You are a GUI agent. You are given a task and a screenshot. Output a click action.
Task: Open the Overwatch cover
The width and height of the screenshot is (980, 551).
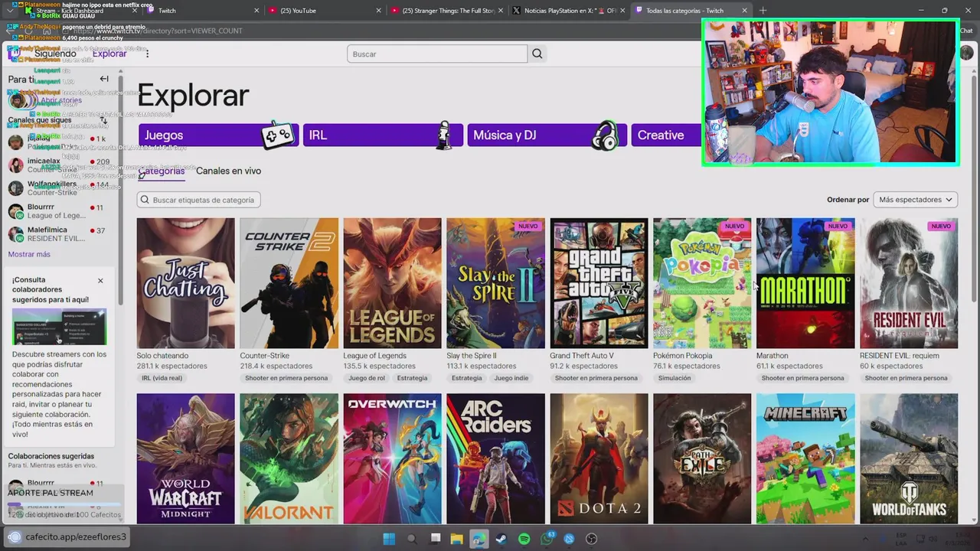[392, 458]
